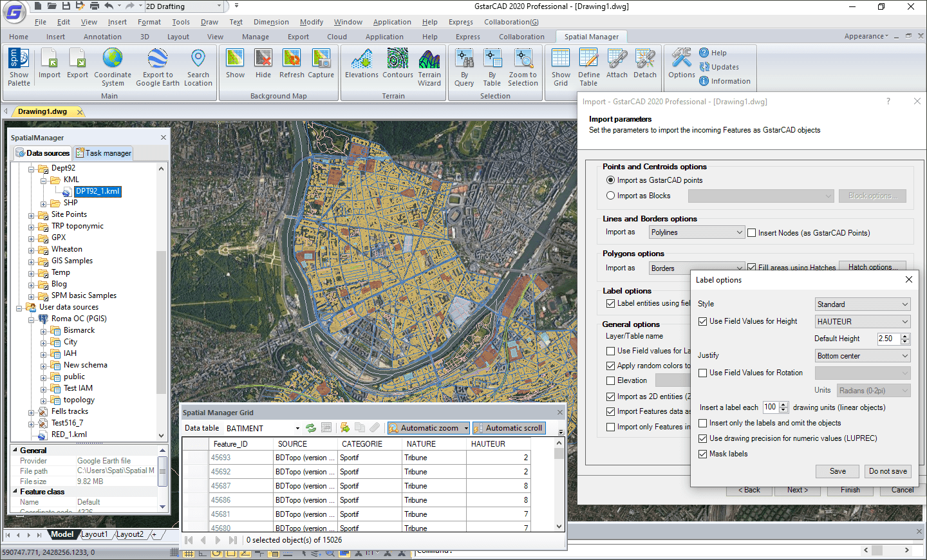
Task: Open the Search Location tool
Action: pyautogui.click(x=198, y=67)
